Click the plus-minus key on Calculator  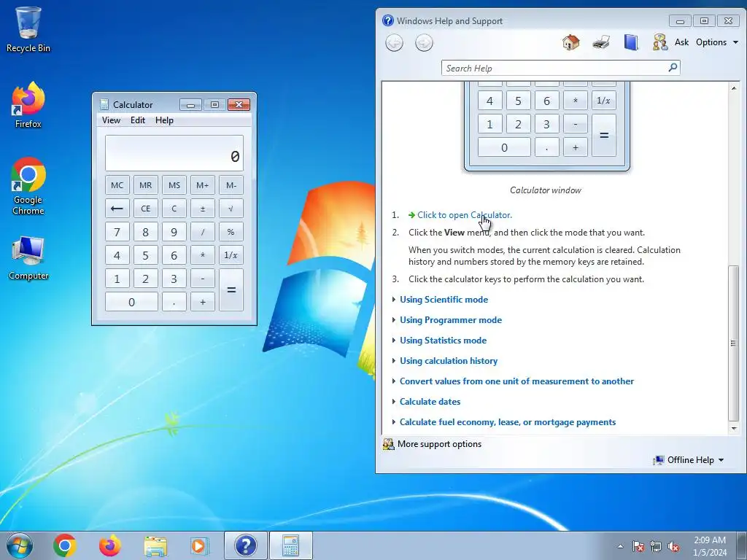203,209
